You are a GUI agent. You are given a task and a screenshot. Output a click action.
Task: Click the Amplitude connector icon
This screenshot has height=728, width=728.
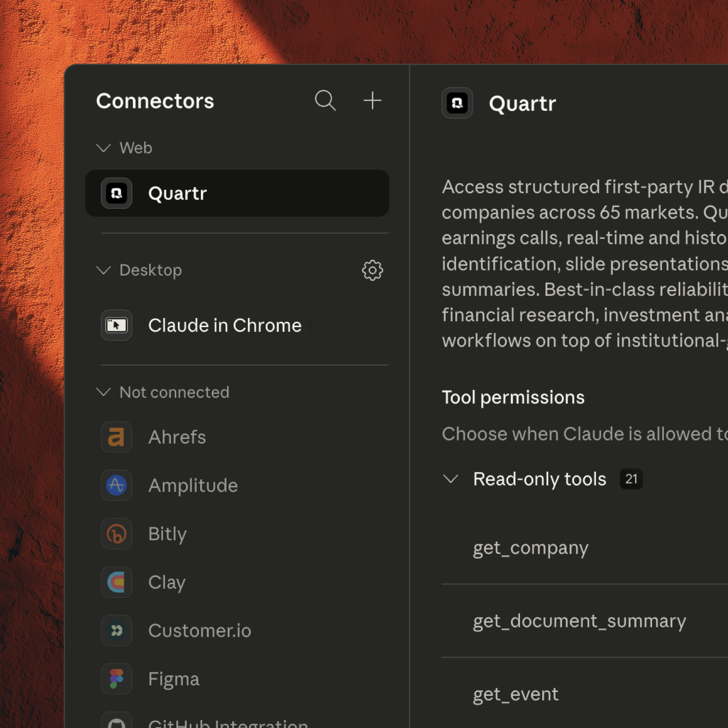116,485
